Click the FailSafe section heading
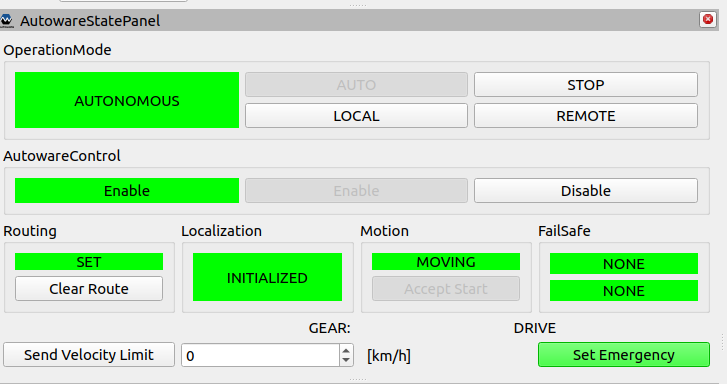Viewport: 727px width, 384px height. [x=564, y=231]
